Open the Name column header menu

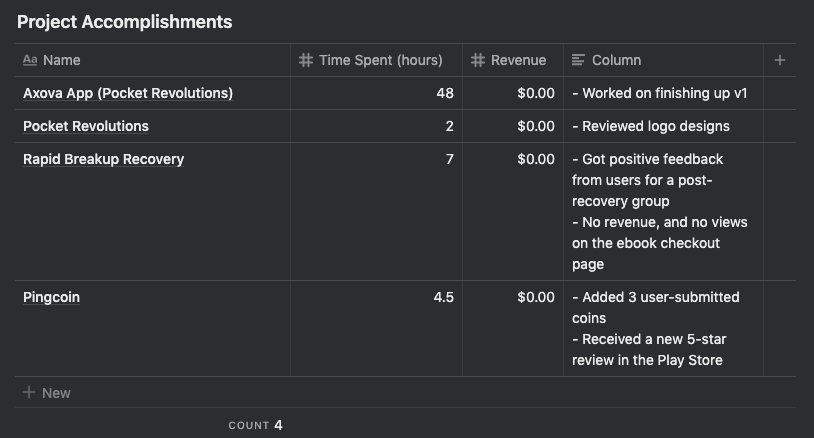tap(62, 60)
